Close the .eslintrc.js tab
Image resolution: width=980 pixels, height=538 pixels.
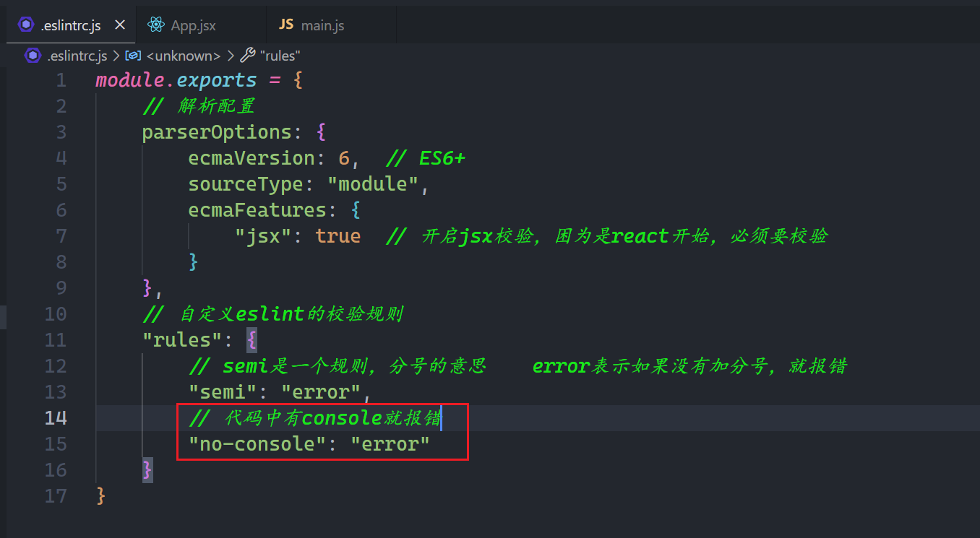120,25
